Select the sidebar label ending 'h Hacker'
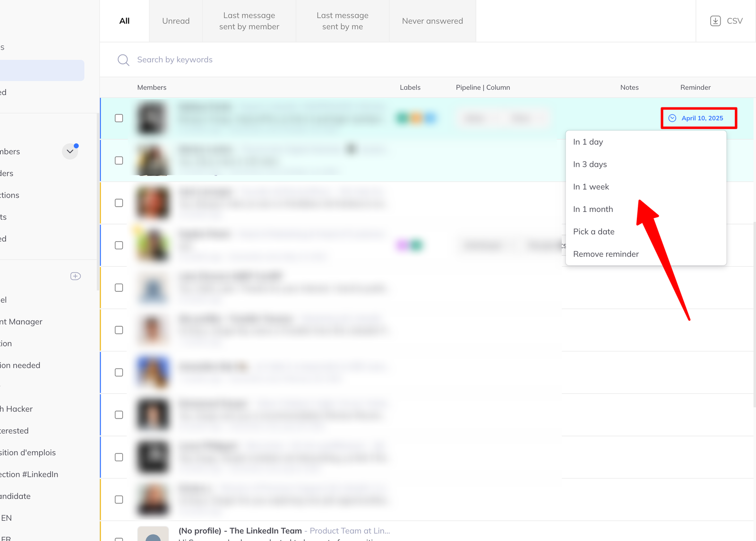This screenshot has width=756, height=541. [x=17, y=409]
